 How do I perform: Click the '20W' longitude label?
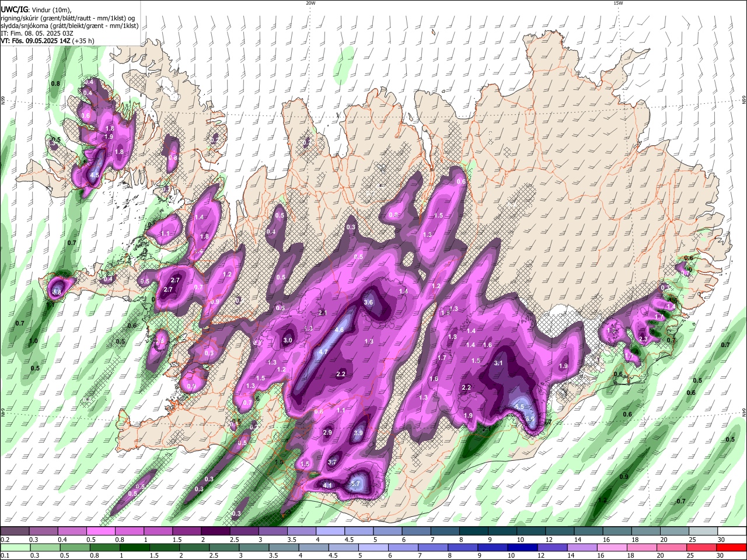coord(310,3)
